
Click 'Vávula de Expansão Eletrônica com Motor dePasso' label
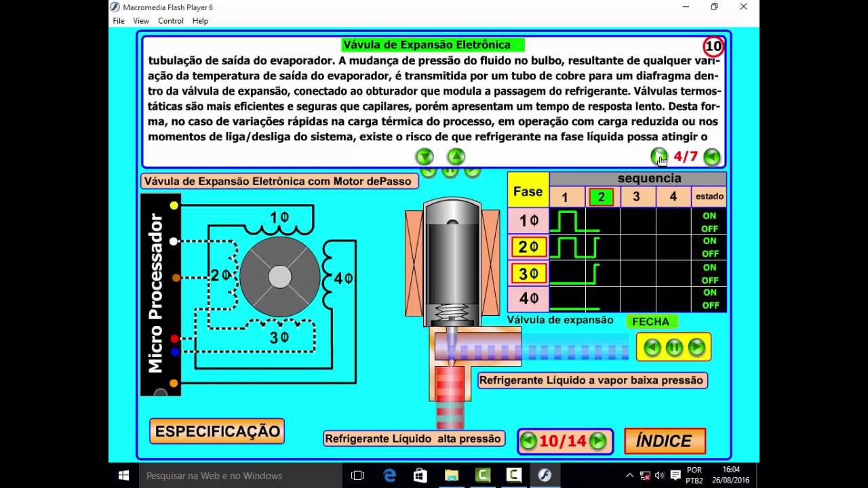coord(279,181)
